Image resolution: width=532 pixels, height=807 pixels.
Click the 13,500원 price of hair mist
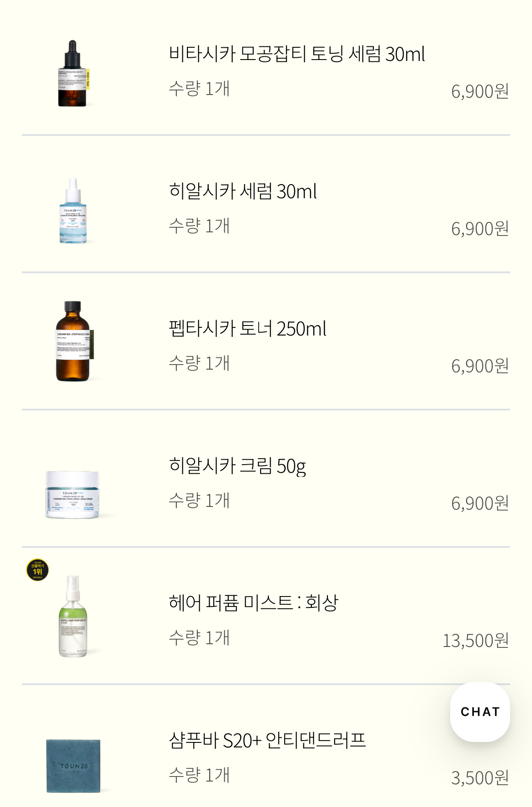[475, 641]
